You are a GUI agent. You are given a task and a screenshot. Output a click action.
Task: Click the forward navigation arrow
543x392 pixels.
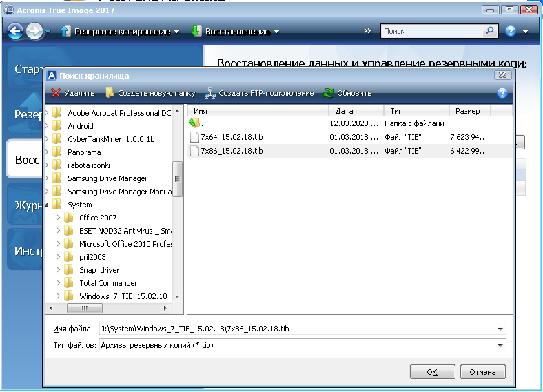(x=34, y=32)
